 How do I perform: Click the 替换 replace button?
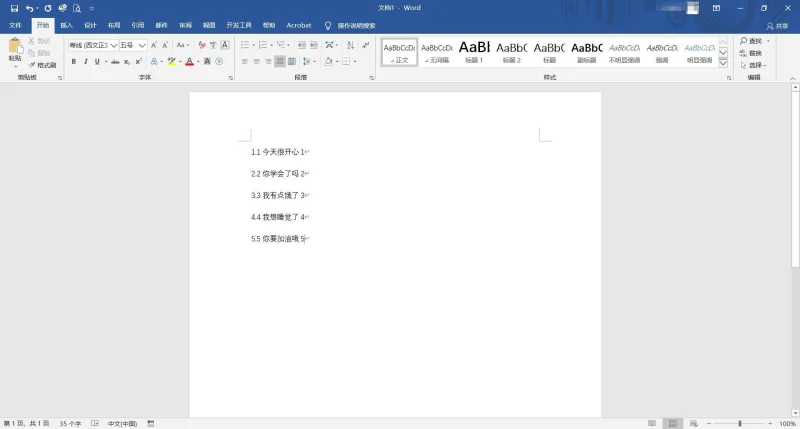click(x=751, y=53)
